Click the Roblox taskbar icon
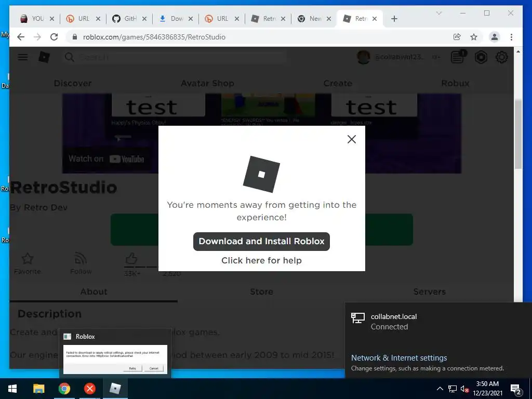 pyautogui.click(x=115, y=389)
